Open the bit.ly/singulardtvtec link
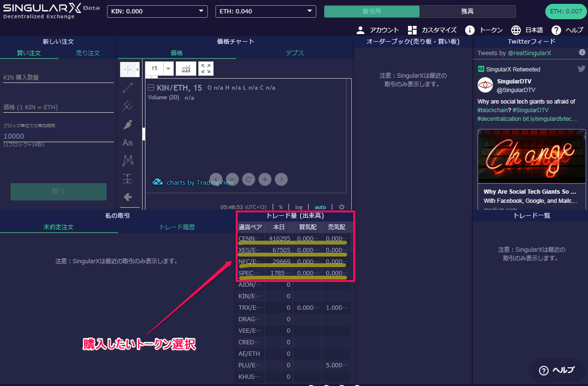Screen dimensions: 588x386 (550, 118)
